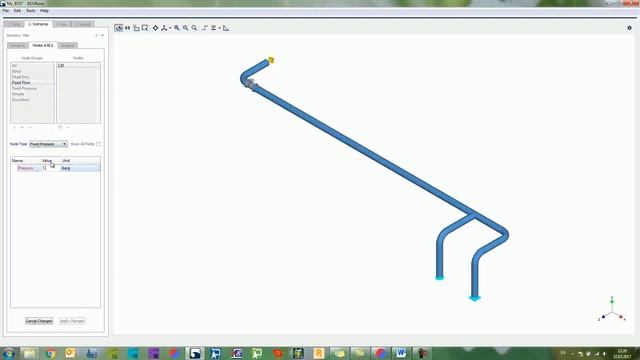Open the Help menu
Viewport: 640px width, 360px height.
coord(44,11)
